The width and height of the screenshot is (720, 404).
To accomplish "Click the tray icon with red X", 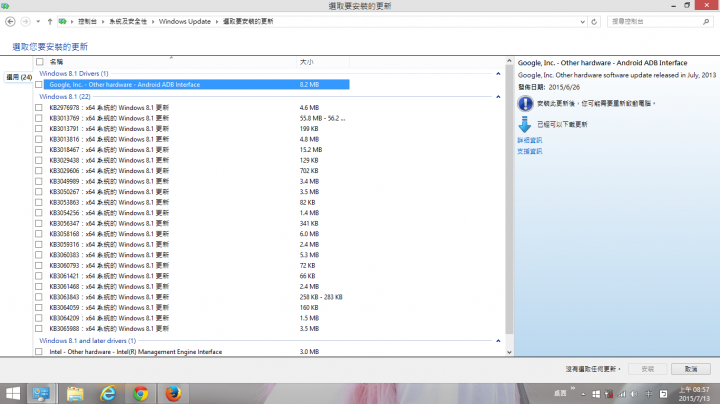I will pyautogui.click(x=609, y=394).
